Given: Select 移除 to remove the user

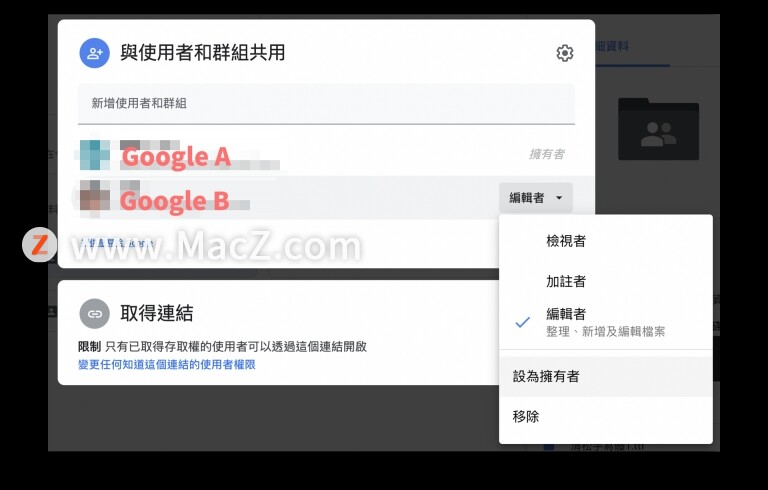Looking at the screenshot, I should pyautogui.click(x=605, y=416).
